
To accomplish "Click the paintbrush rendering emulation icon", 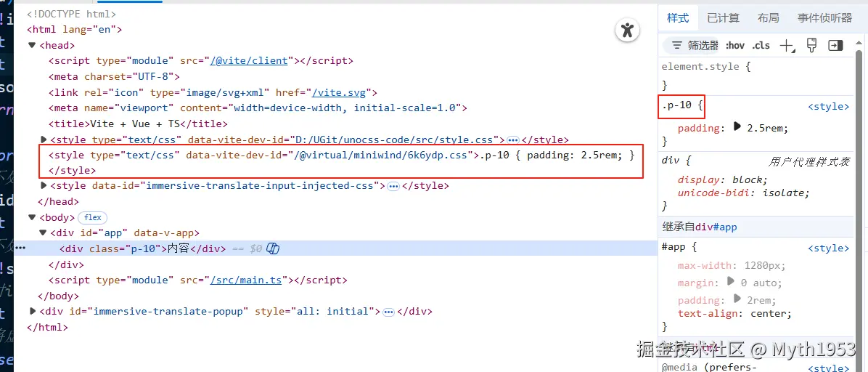I will (x=811, y=46).
